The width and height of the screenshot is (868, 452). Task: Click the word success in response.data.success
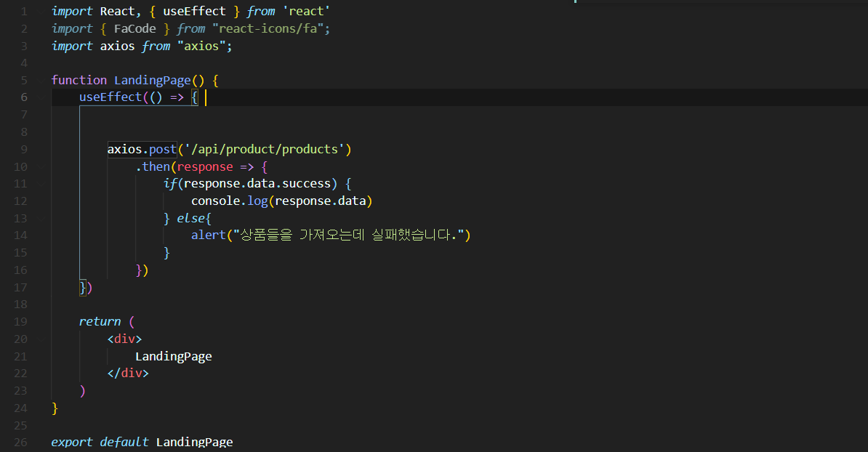coord(306,184)
